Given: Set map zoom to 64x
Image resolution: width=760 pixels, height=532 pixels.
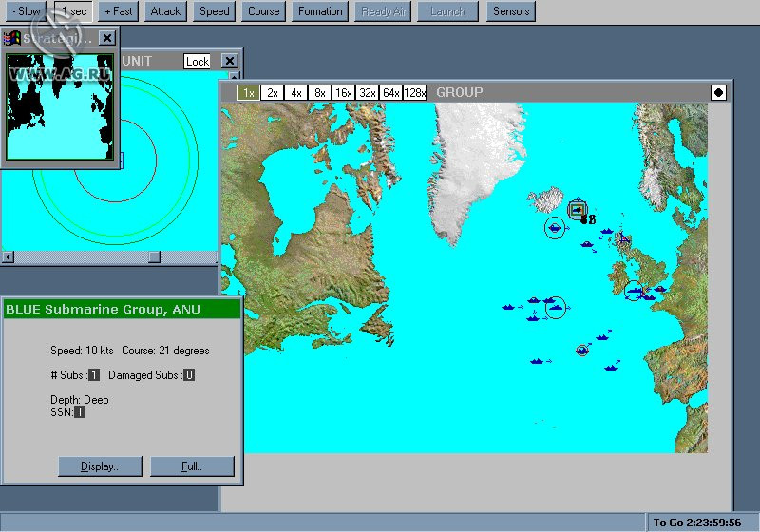Looking at the screenshot, I should coord(391,92).
